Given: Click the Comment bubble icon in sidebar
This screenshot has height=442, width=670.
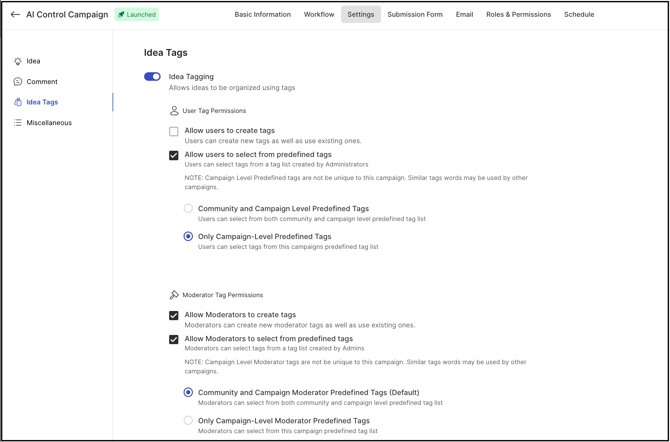Looking at the screenshot, I should pyautogui.click(x=18, y=82).
